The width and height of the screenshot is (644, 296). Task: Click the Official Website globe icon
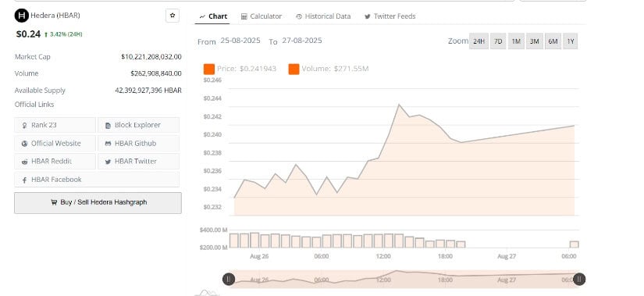25,144
